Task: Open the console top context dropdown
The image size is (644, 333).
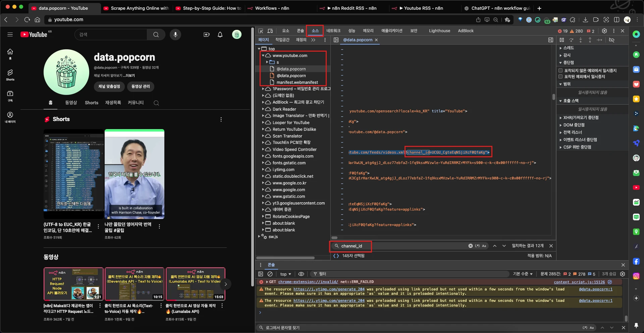Action: (285, 274)
